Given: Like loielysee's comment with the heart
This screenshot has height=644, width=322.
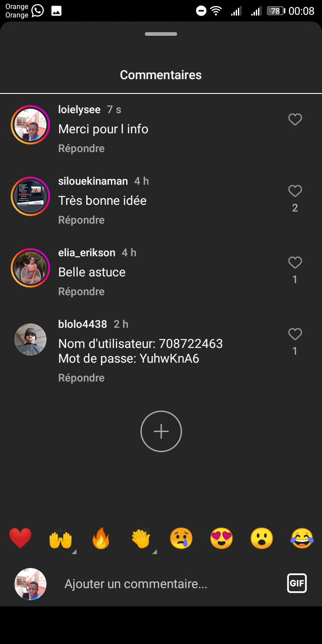Looking at the screenshot, I should (295, 119).
